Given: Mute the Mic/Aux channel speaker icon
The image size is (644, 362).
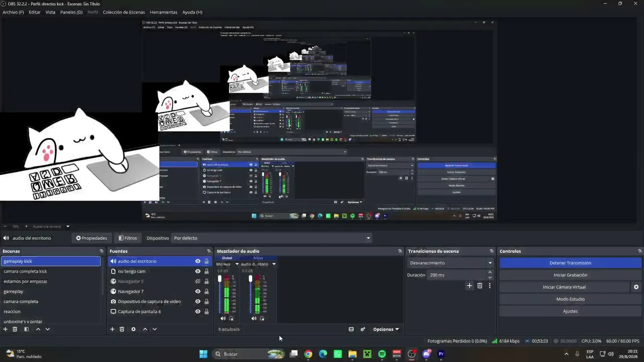Looking at the screenshot, I should pyautogui.click(x=223, y=318).
